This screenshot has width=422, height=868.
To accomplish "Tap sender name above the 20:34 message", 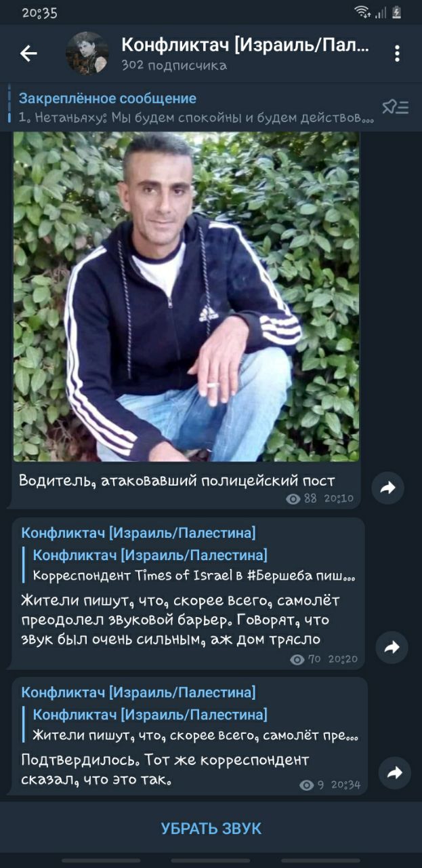I will [138, 692].
